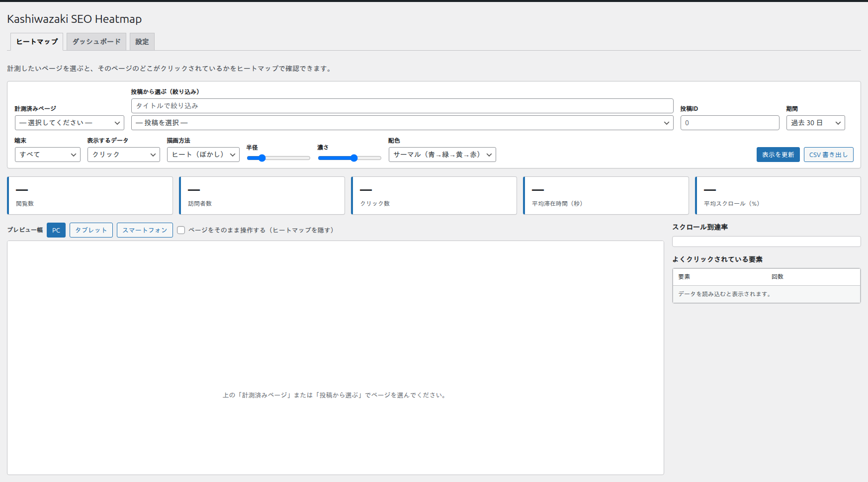This screenshot has width=868, height=482.
Task: Expand the 計測済みページ dropdown
Action: click(x=70, y=123)
